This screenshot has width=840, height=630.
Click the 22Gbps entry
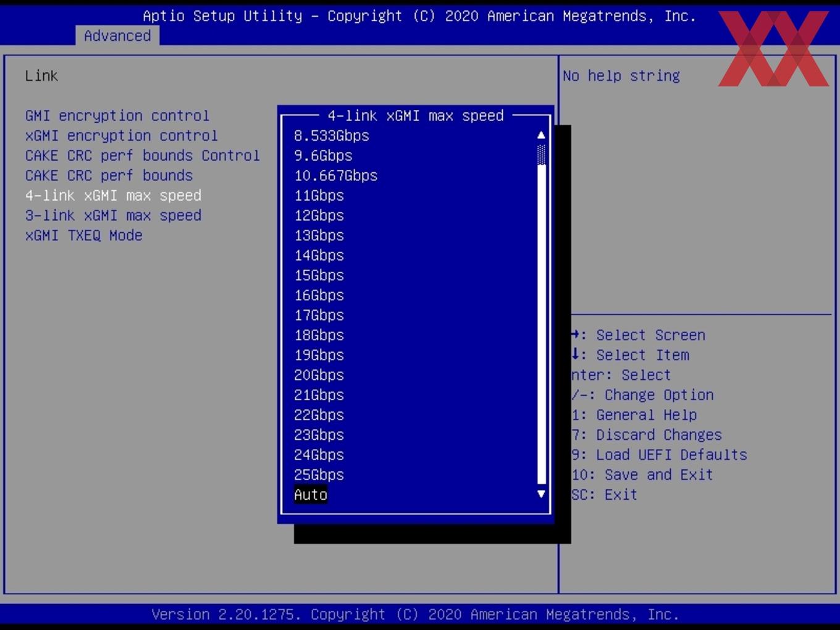coord(319,415)
